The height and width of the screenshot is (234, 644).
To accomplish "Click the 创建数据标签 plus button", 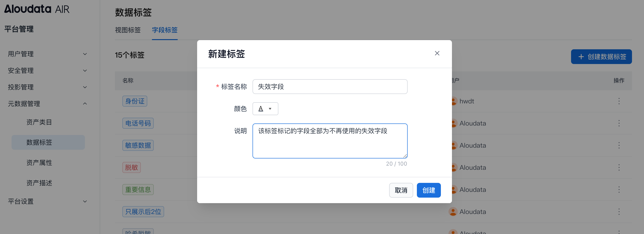I will pos(601,57).
